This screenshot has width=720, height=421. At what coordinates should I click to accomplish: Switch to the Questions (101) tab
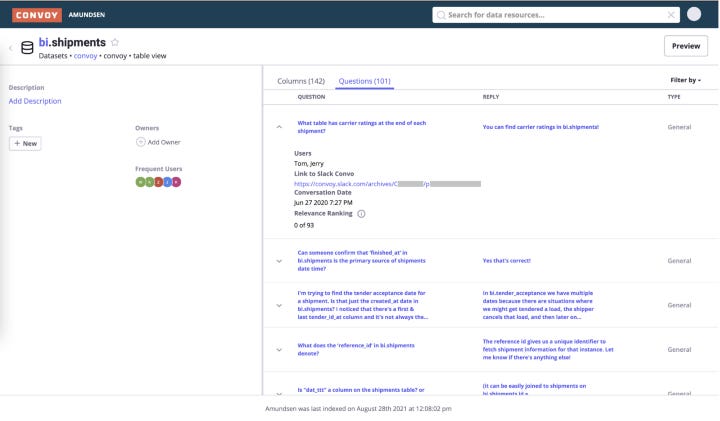[x=365, y=81]
